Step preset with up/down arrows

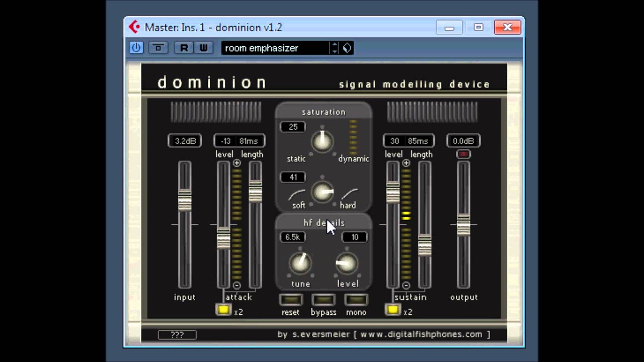[x=335, y=48]
